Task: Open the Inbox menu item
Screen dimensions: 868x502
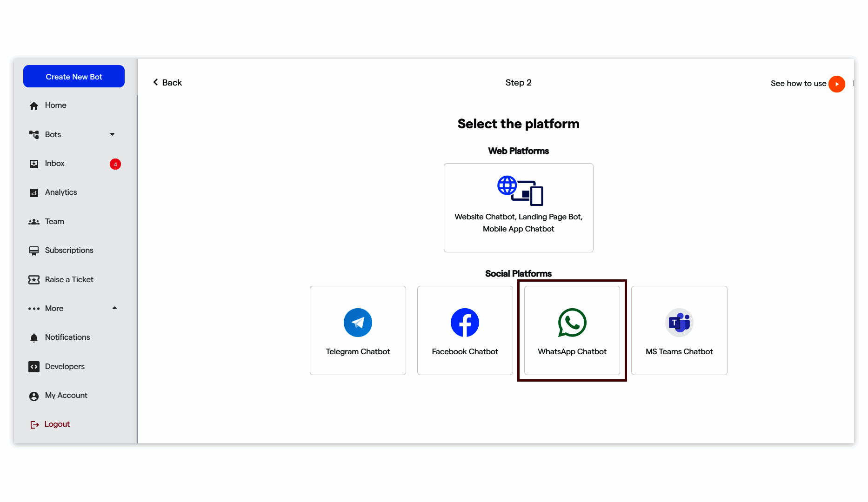Action: (x=54, y=164)
